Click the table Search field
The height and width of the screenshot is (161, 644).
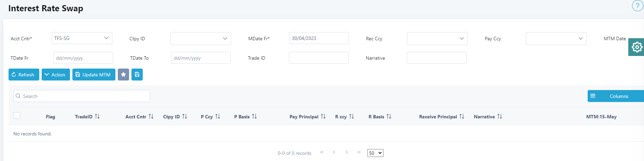click(x=82, y=96)
